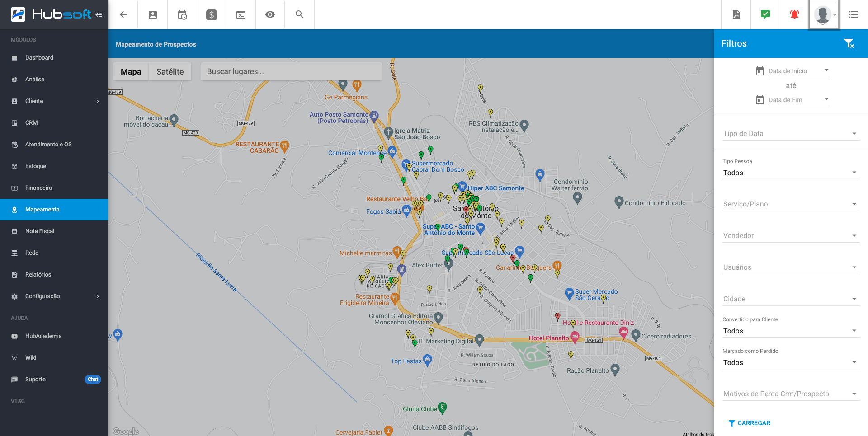Clear filters with the funnel X icon
Image resolution: width=868 pixels, height=436 pixels.
[x=849, y=43]
